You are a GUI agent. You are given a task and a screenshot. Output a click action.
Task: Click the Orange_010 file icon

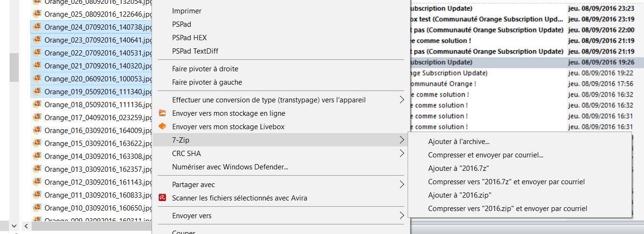point(36,208)
